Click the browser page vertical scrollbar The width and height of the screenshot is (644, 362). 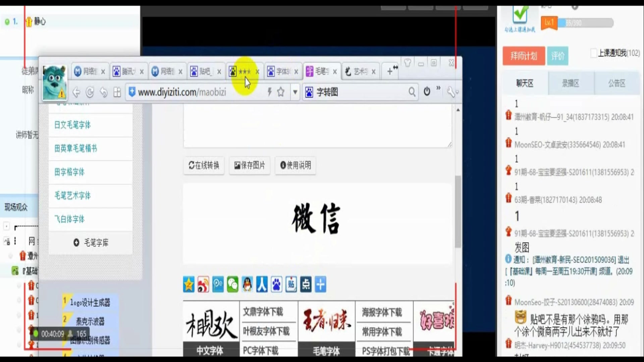458,212
